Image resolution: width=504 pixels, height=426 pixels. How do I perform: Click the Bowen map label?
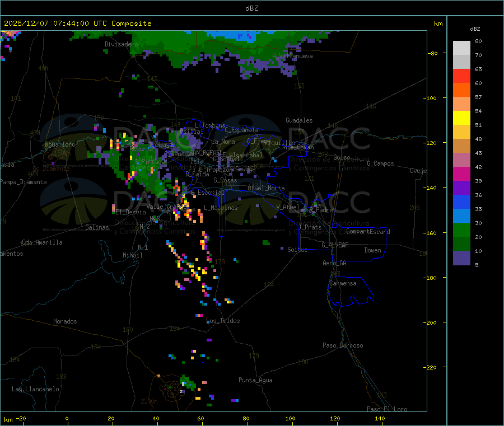(372, 250)
